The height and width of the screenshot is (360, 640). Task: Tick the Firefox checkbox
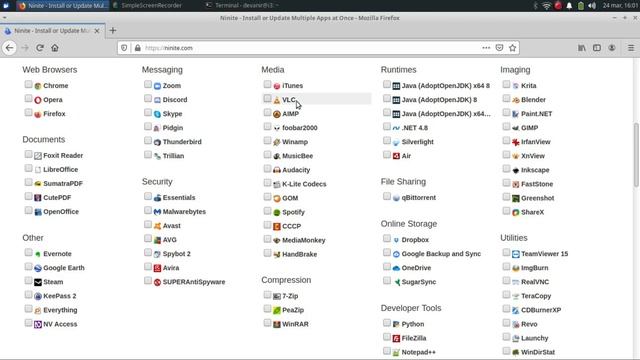click(x=28, y=112)
